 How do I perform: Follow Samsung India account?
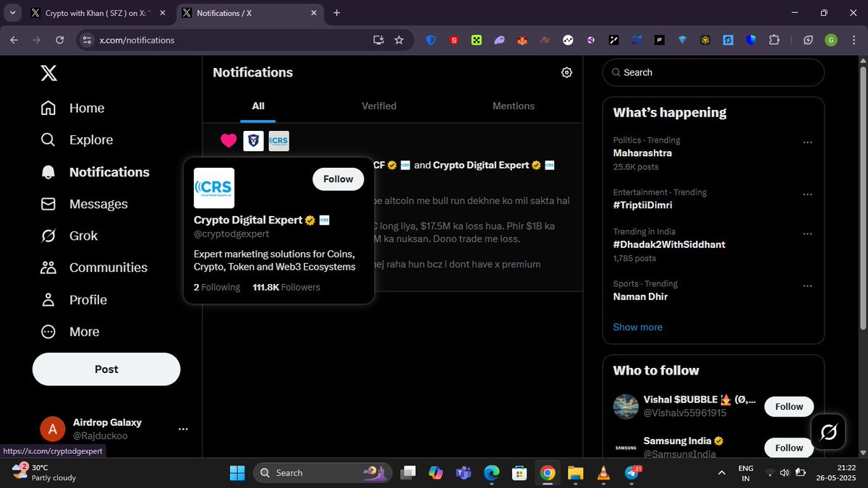point(789,448)
